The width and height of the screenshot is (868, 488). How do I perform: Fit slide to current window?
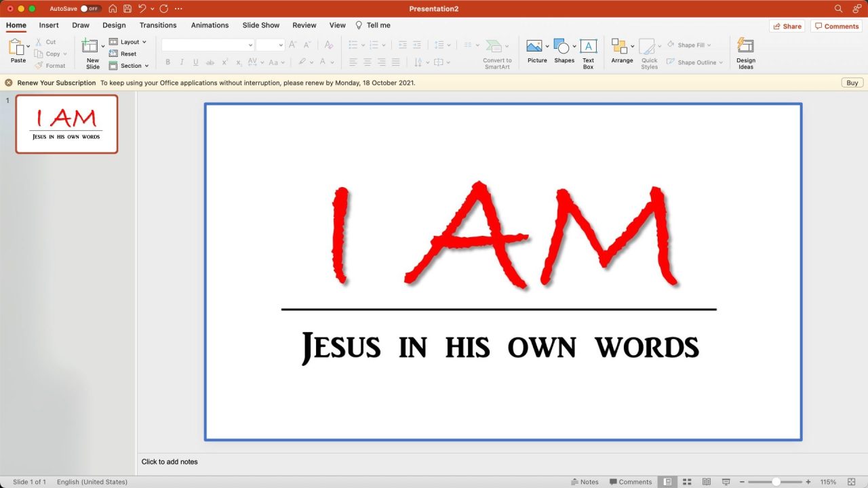point(852,482)
